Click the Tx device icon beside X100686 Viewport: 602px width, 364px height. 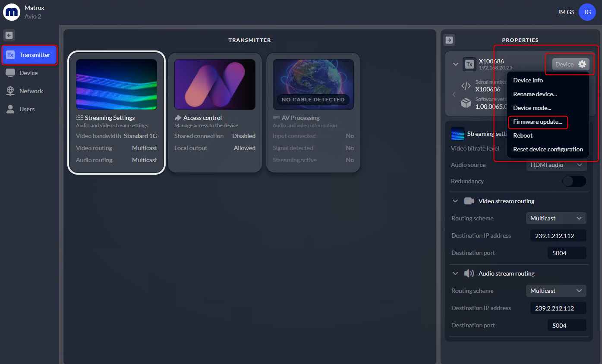(x=470, y=64)
